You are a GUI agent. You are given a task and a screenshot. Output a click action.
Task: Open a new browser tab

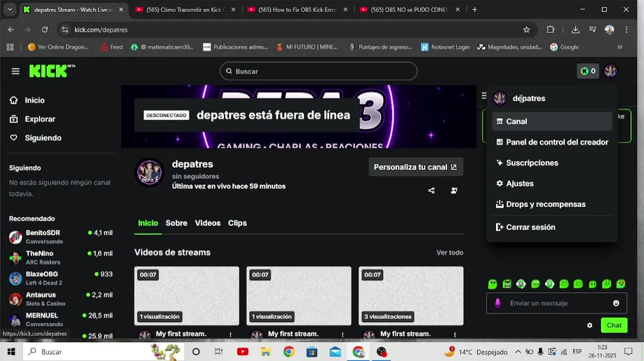[474, 10]
